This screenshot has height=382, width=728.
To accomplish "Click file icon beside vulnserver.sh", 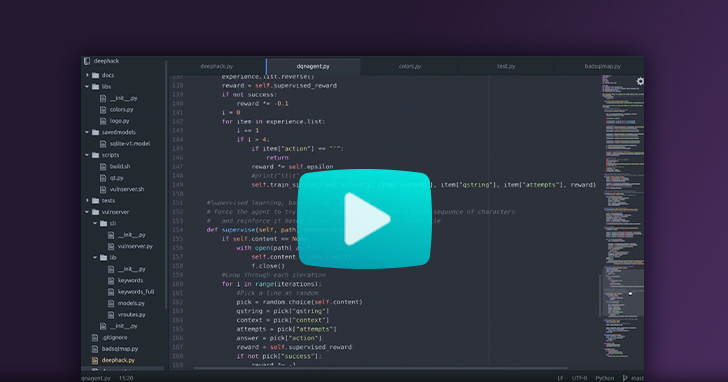I will pos(103,189).
